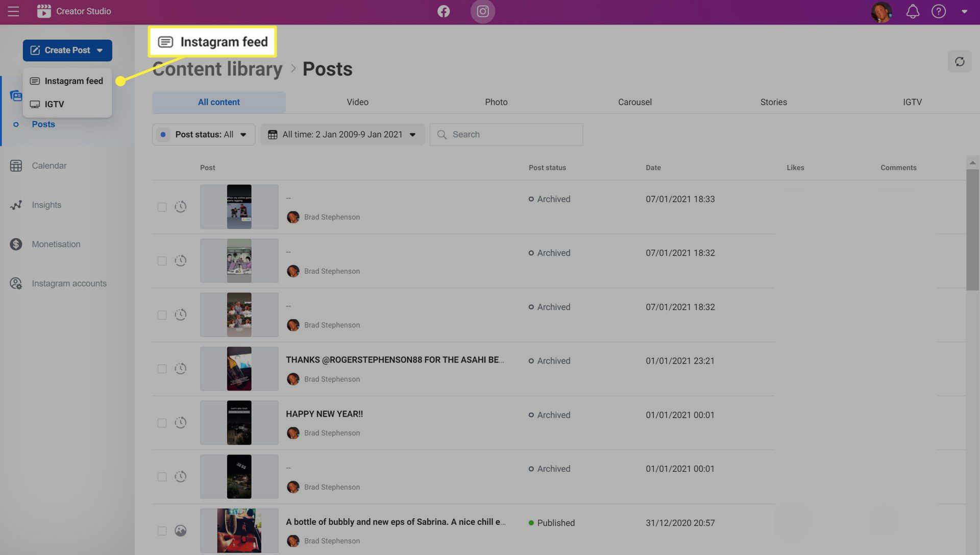This screenshot has width=980, height=555.
Task: Expand the Create Post dropdown menu
Action: (99, 50)
